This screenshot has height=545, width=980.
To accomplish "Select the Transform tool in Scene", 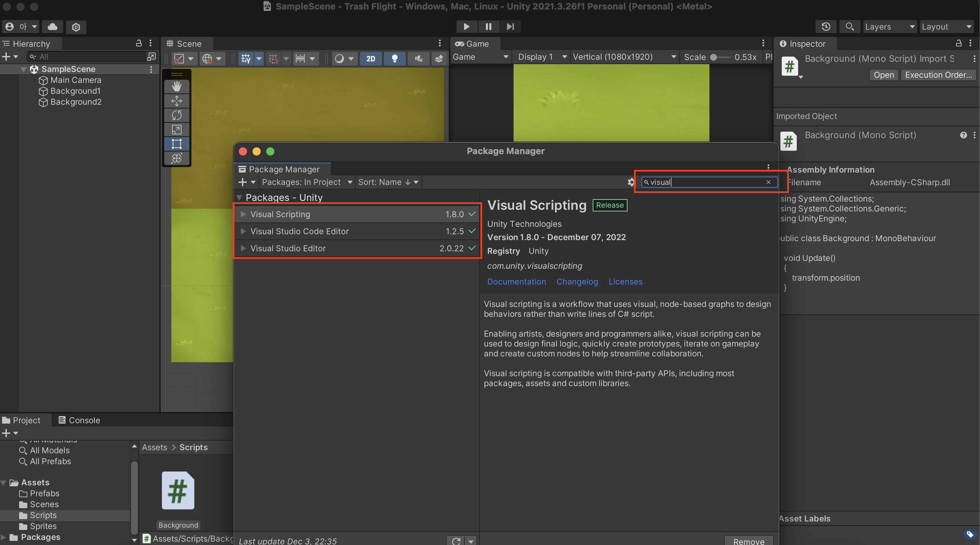I will (x=176, y=158).
